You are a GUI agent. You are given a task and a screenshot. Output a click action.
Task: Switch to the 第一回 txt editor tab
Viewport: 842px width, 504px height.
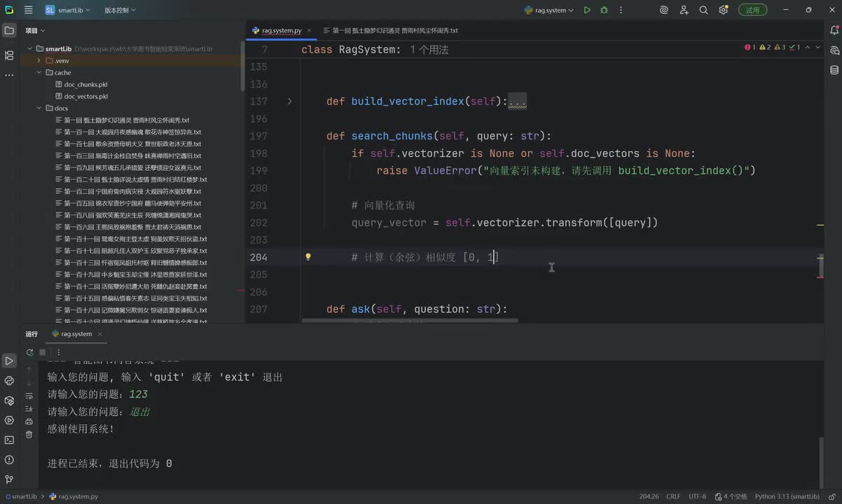394,31
